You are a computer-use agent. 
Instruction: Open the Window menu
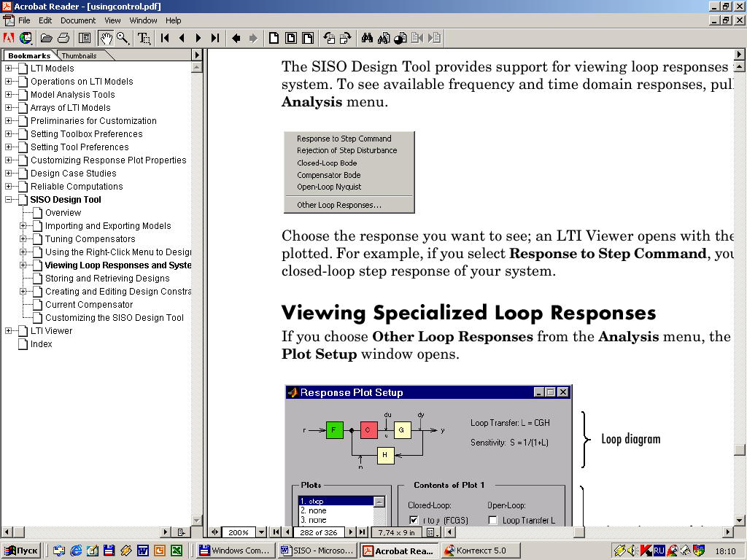pos(144,20)
